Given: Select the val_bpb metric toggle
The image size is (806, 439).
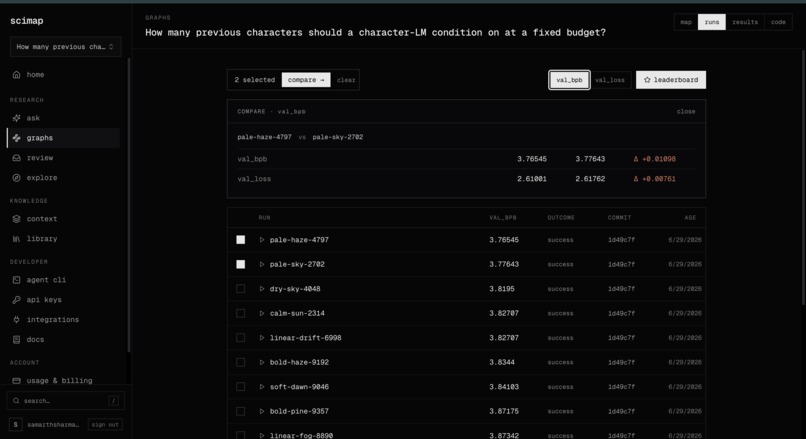Looking at the screenshot, I should [x=569, y=80].
